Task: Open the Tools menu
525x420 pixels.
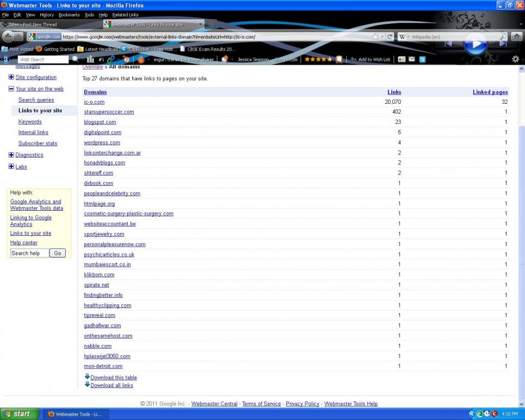Action: [89, 15]
